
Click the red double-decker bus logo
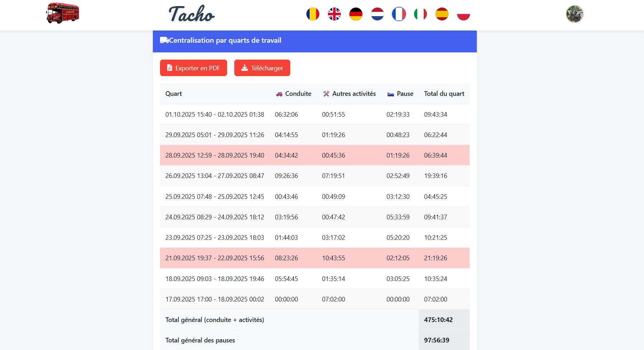tap(62, 13)
